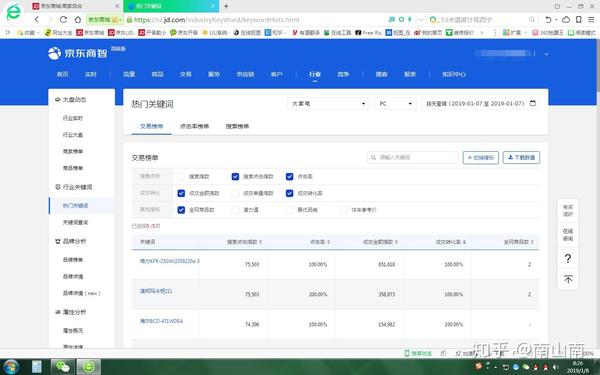Click the back-to-top arrow icon
600x375 pixels.
point(568,279)
